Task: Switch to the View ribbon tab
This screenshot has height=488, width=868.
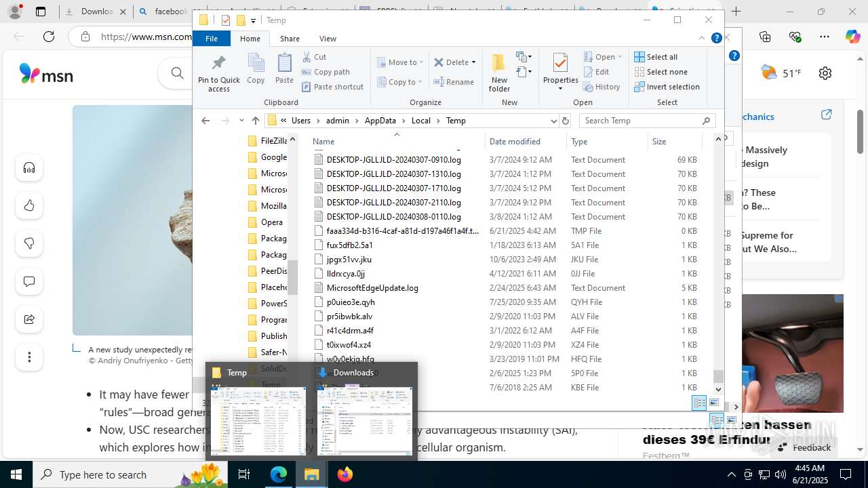Action: coord(328,39)
